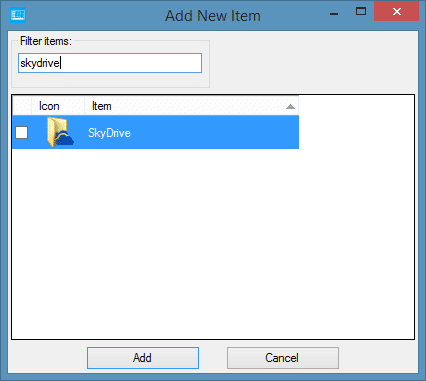Focus the Filter items text field
The image size is (426, 381).
coord(110,63)
